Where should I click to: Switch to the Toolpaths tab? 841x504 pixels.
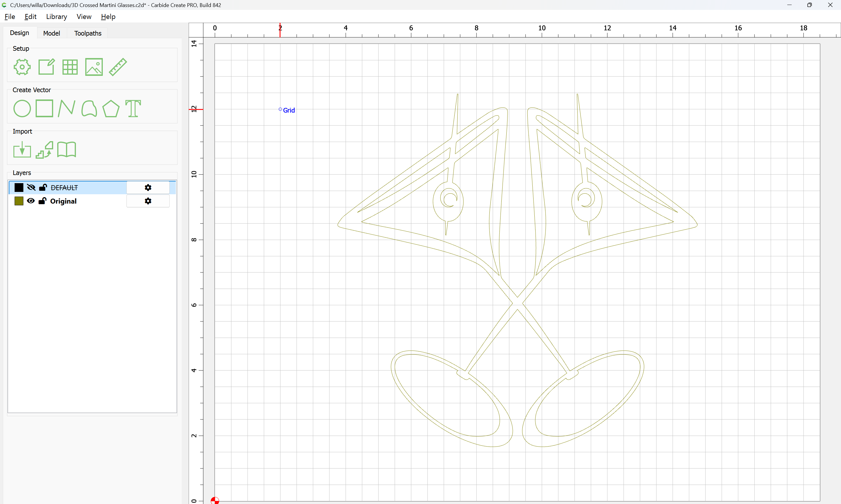[x=88, y=33]
